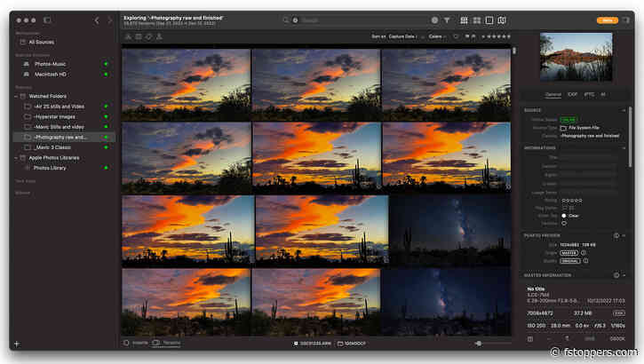Switch to the AI tab
Viewport: 644px width, 364px height.
[603, 94]
